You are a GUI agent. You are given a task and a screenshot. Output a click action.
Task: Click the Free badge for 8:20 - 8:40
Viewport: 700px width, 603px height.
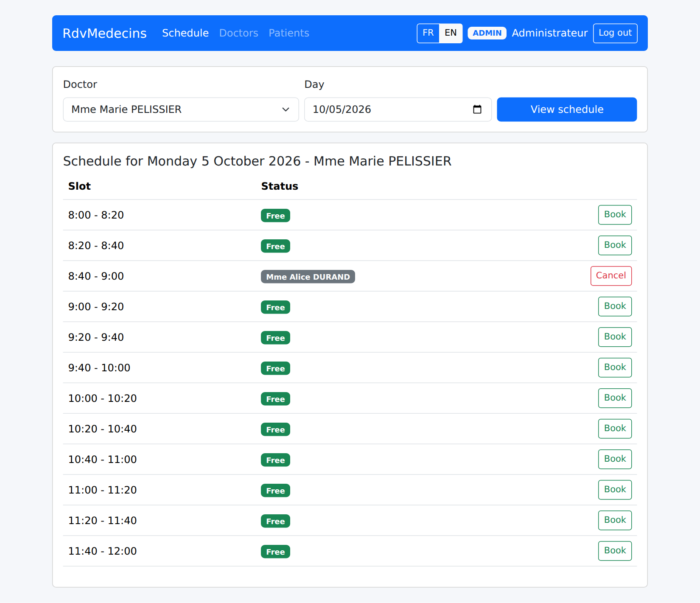point(275,246)
